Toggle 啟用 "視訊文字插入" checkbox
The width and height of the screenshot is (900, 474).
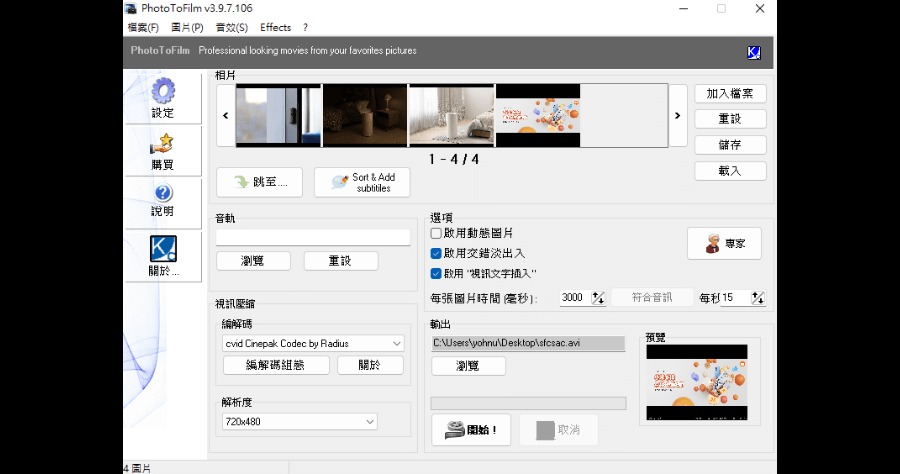436,274
